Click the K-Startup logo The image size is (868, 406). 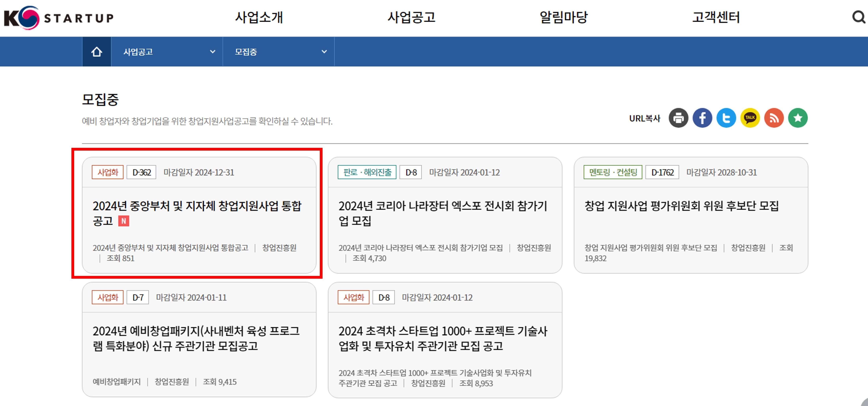59,18
